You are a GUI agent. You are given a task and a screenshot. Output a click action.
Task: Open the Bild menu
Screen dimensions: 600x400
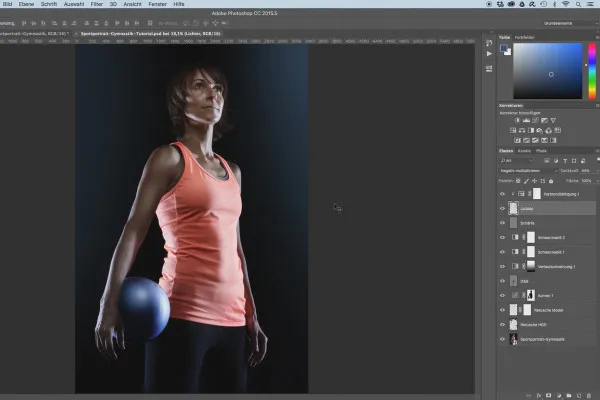click(x=7, y=4)
